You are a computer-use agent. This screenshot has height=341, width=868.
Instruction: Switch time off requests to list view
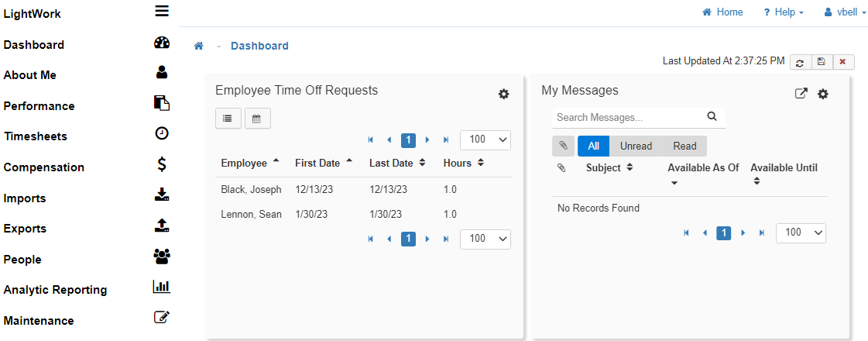(x=228, y=119)
